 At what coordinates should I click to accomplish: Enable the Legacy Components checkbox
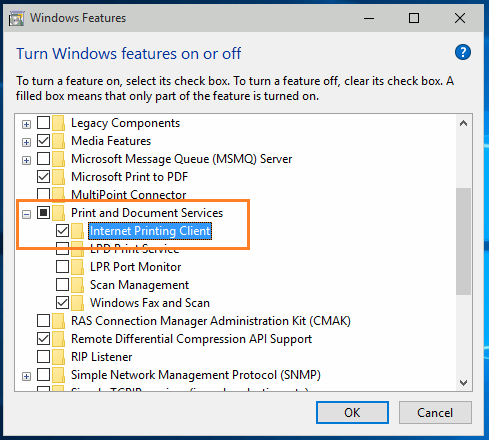(x=43, y=122)
